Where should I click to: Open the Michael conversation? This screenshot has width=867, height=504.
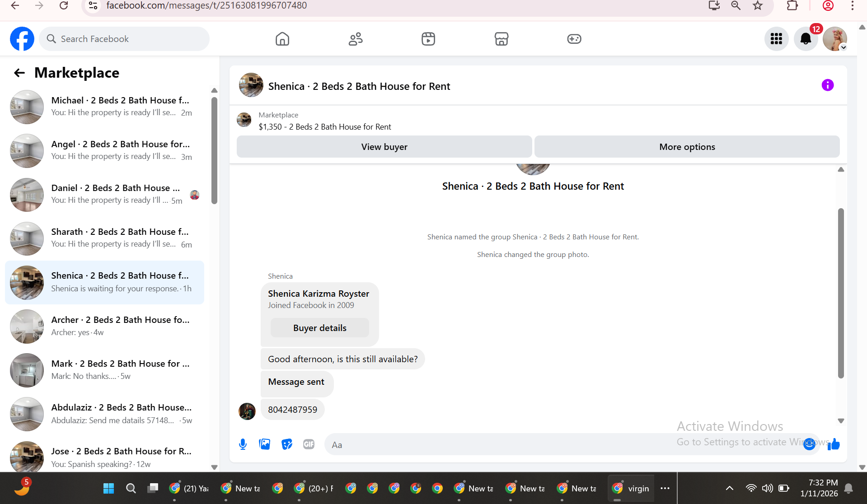(x=105, y=107)
